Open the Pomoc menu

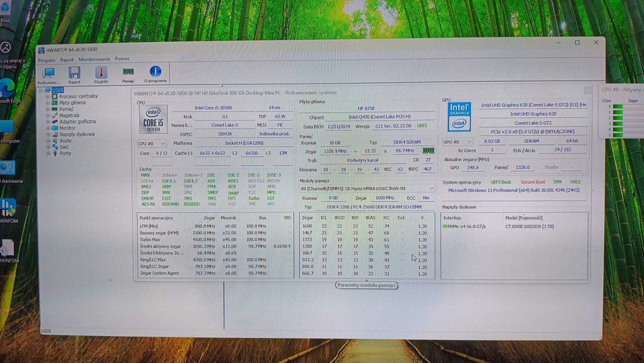[122, 59]
